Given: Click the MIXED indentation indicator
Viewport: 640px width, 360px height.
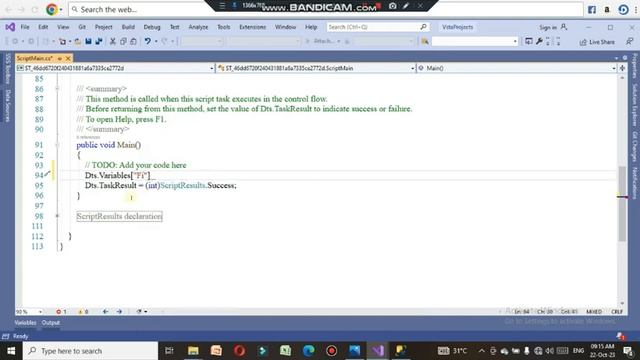Looking at the screenshot, I should (594, 311).
